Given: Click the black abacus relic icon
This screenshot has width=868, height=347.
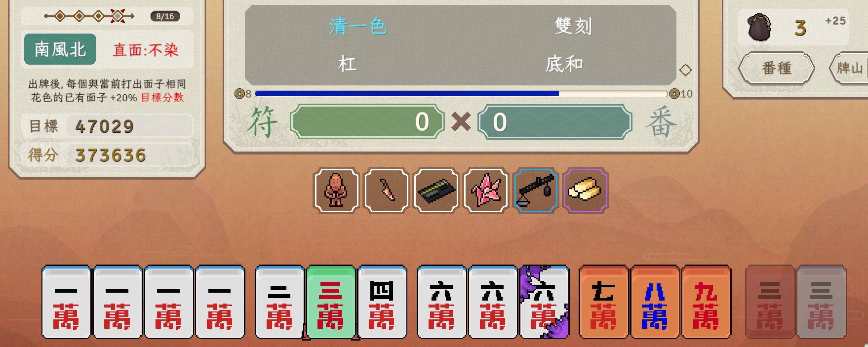Looking at the screenshot, I should click(x=436, y=191).
